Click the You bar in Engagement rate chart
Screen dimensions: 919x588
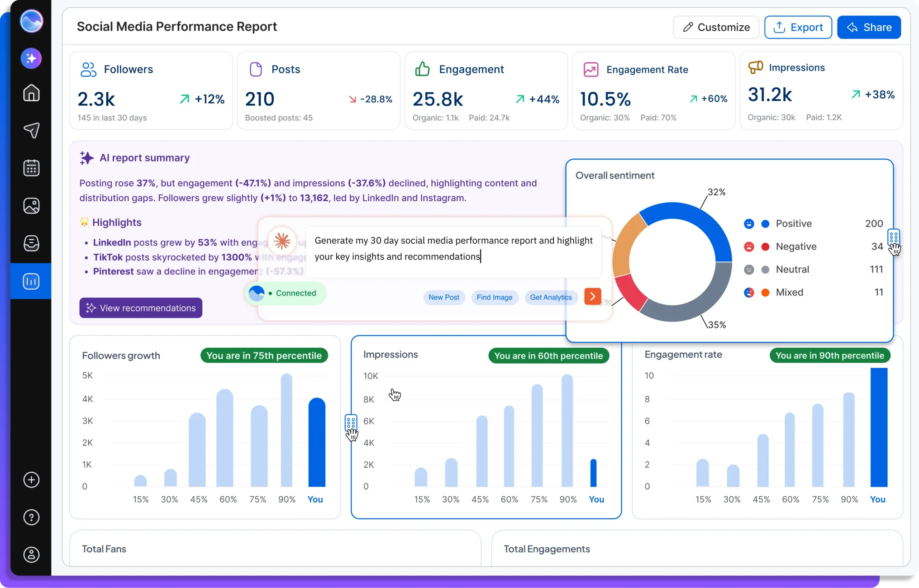click(879, 427)
